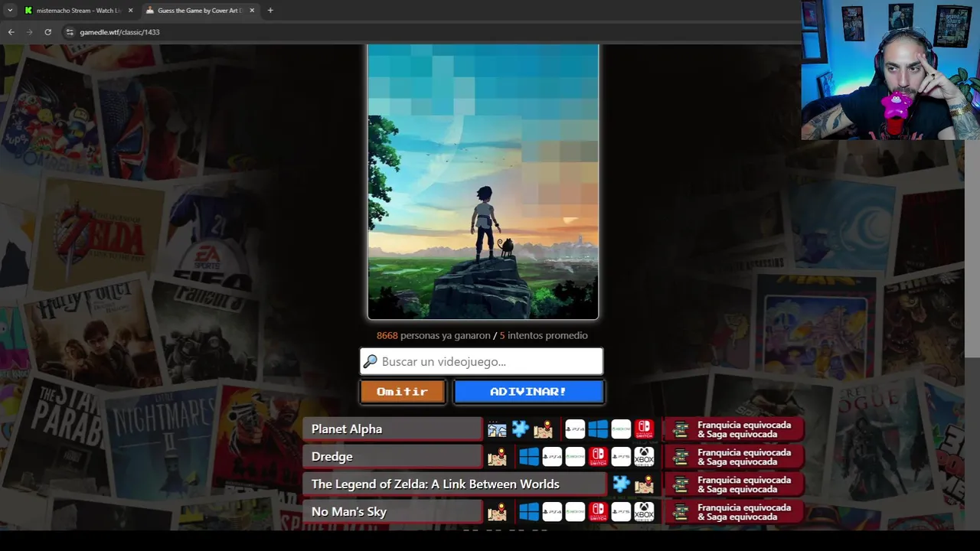Click the gamedle.wtf address bar URL
Screen dimensions: 980x551
tap(119, 32)
